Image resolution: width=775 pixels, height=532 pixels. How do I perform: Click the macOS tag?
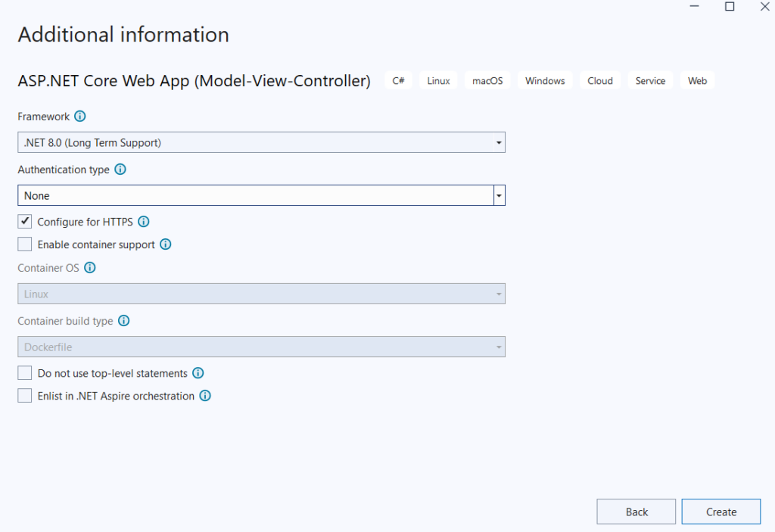coord(487,80)
